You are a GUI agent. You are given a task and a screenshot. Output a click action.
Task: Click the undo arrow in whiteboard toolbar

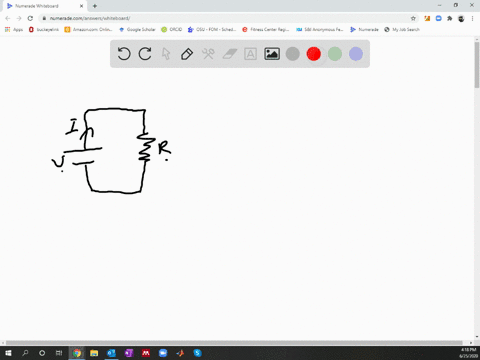point(124,54)
